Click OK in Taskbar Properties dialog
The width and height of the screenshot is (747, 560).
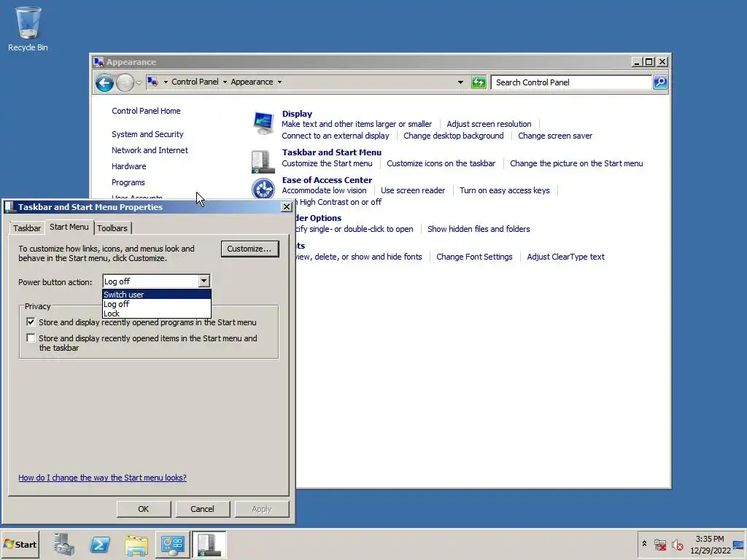tap(144, 509)
